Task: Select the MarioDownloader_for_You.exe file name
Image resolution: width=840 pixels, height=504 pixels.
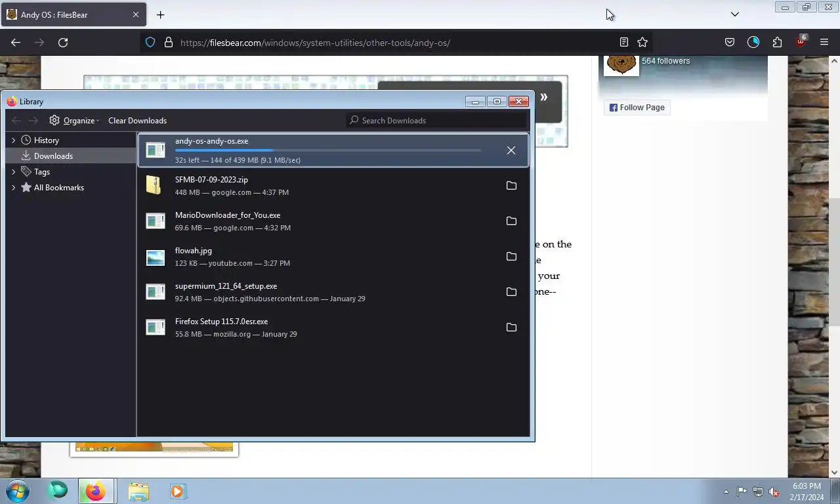Action: pos(228,215)
